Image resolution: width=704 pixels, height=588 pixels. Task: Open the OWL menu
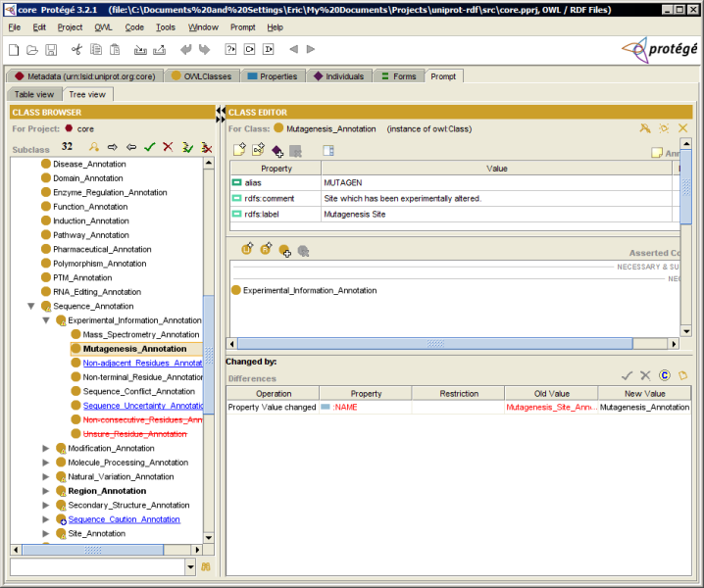[x=103, y=27]
